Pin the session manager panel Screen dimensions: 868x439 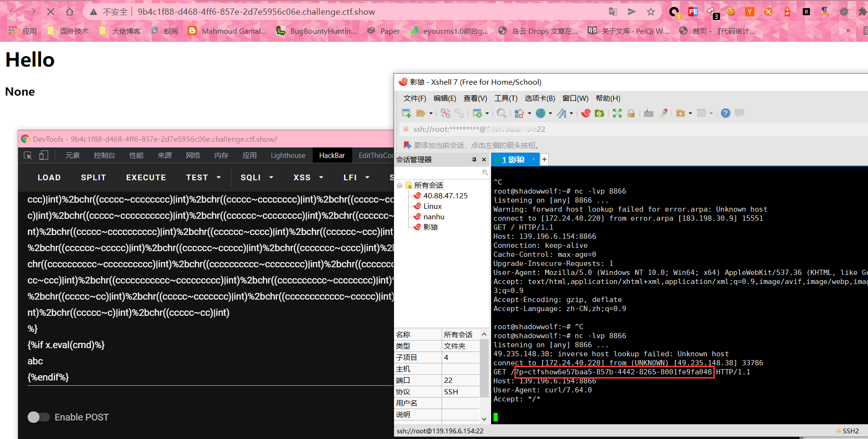pos(474,160)
